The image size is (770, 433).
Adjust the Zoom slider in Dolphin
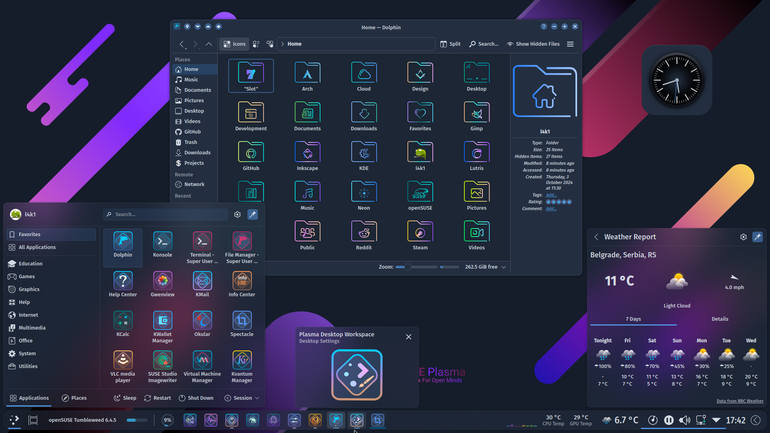tap(416, 267)
